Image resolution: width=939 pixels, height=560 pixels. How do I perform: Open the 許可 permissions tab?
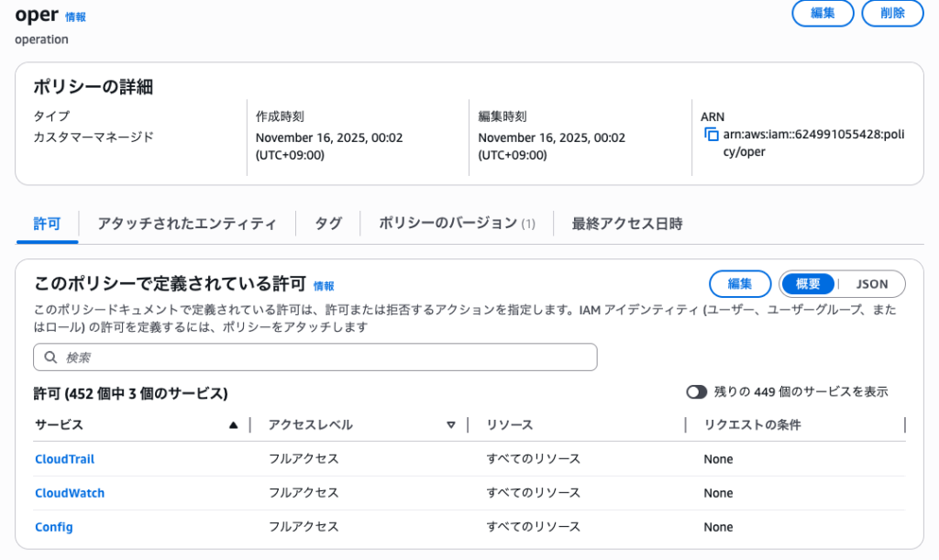point(47,224)
